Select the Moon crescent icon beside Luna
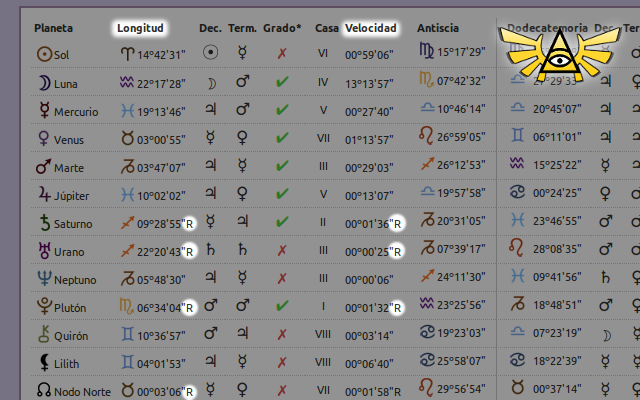The height and width of the screenshot is (400, 640). (44, 83)
